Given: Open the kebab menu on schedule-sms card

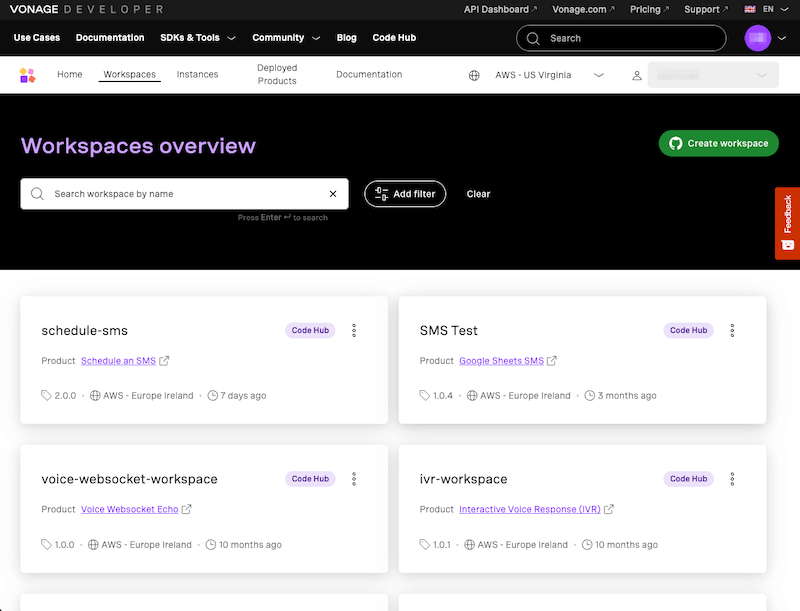Looking at the screenshot, I should pyautogui.click(x=354, y=330).
